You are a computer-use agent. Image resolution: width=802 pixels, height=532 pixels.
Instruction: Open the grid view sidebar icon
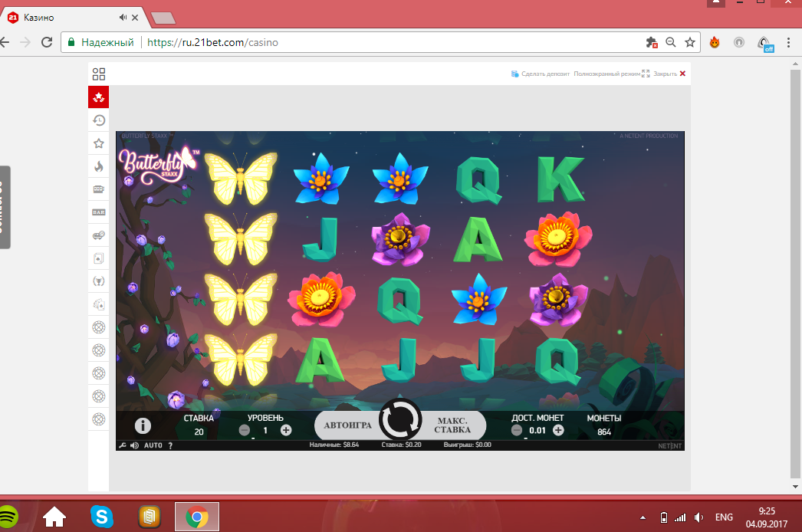point(99,74)
